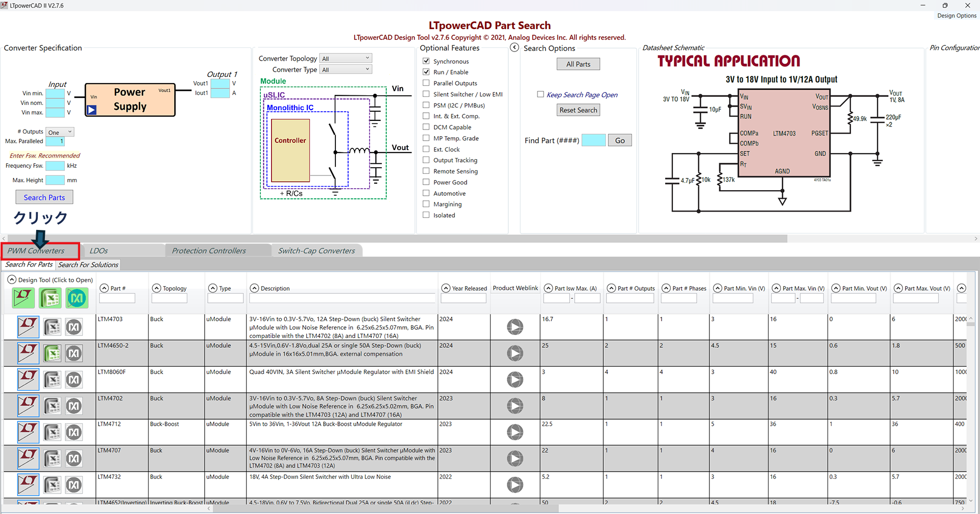Screen dimensions: 980x514
Task: Switch to the LDOs tab
Action: [99, 251]
